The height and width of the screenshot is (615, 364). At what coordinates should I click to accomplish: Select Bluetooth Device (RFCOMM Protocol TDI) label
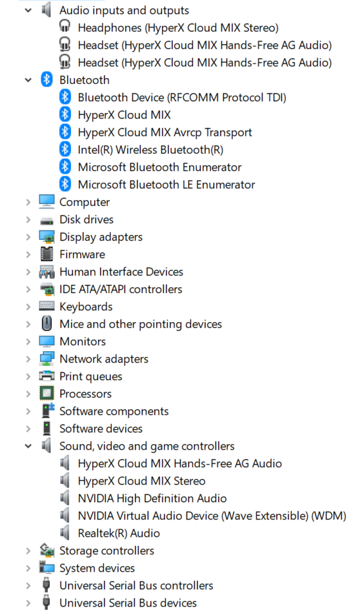tap(182, 97)
